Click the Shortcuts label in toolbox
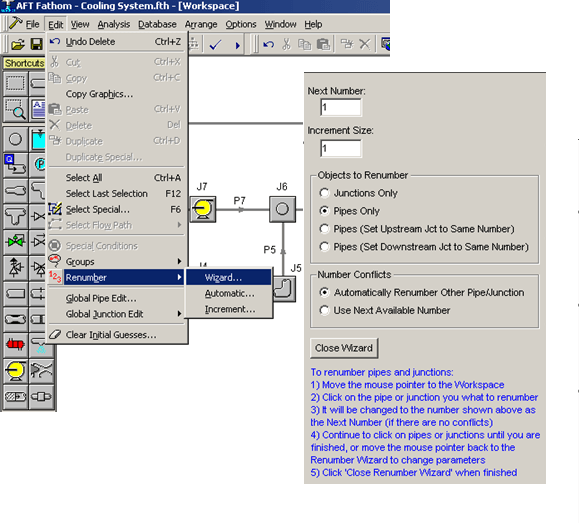This screenshot has width=581, height=523. (x=24, y=63)
